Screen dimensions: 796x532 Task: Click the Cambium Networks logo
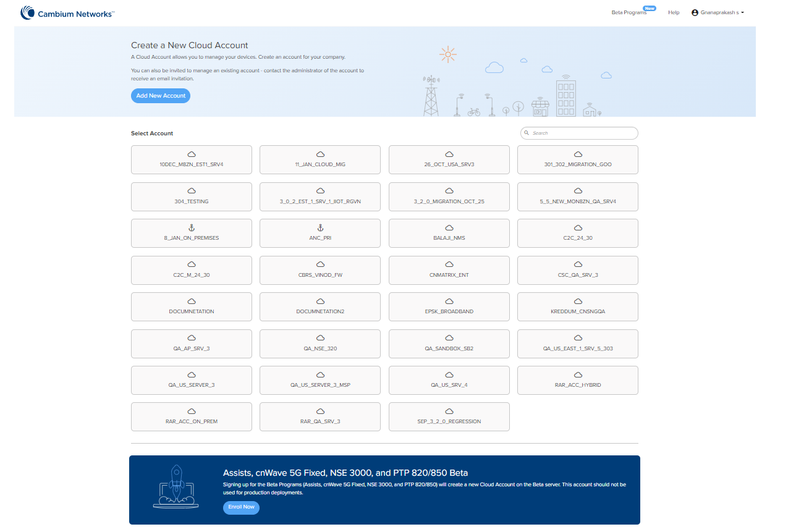[x=67, y=13]
